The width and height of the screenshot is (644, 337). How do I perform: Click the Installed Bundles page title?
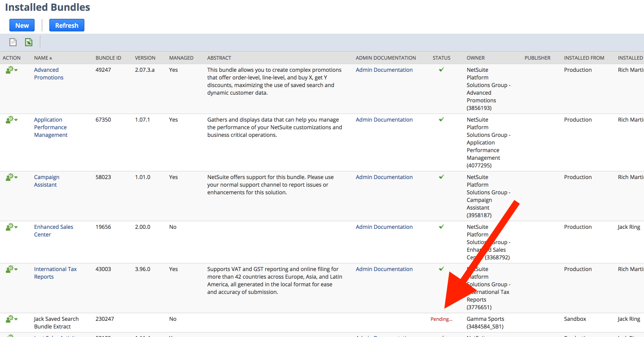point(48,7)
